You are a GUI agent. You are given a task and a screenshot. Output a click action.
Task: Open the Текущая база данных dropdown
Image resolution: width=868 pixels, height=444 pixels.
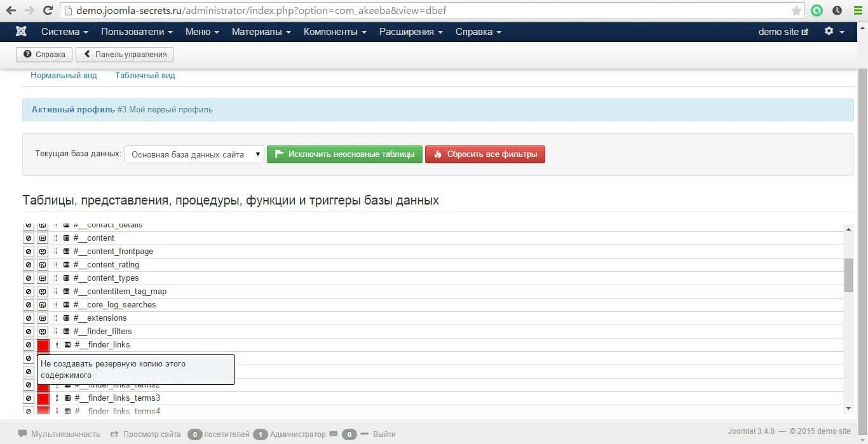point(194,154)
